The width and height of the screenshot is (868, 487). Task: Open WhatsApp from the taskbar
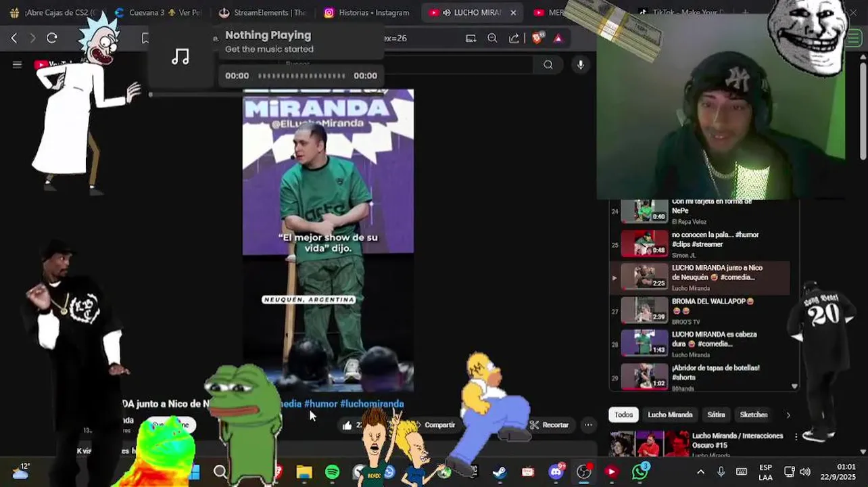coord(640,471)
